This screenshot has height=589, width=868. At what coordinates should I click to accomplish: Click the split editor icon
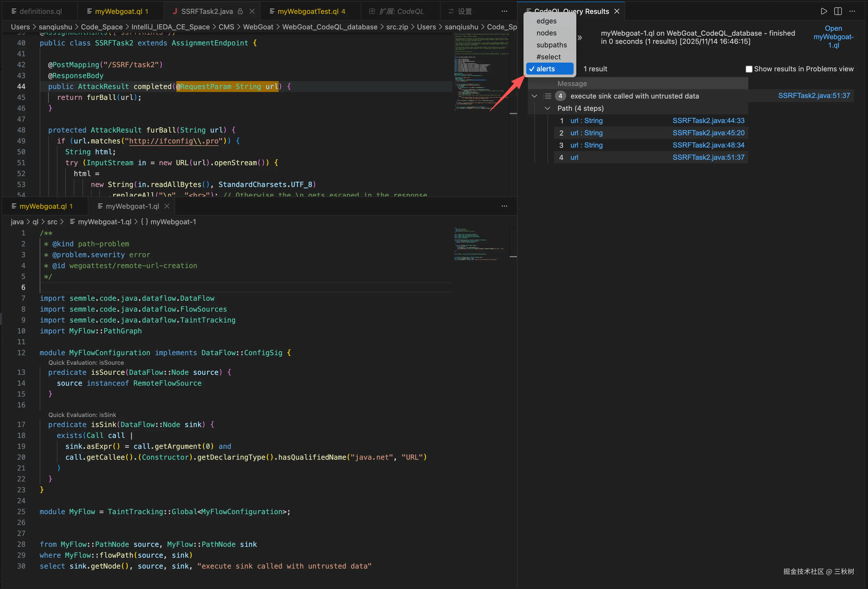(838, 11)
